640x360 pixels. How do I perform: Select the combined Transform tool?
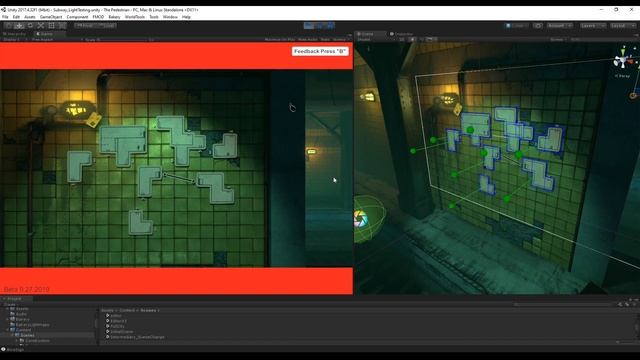[62, 25]
